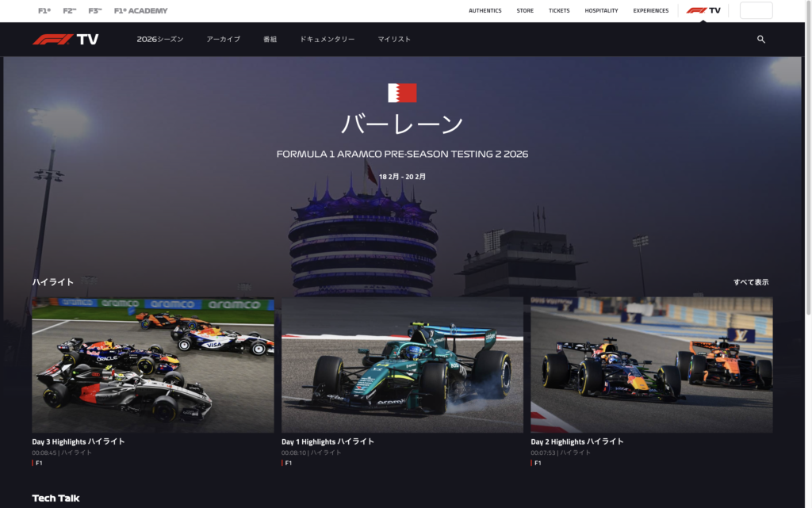
Task: Select the アーカイブ menu item
Action: coord(223,40)
